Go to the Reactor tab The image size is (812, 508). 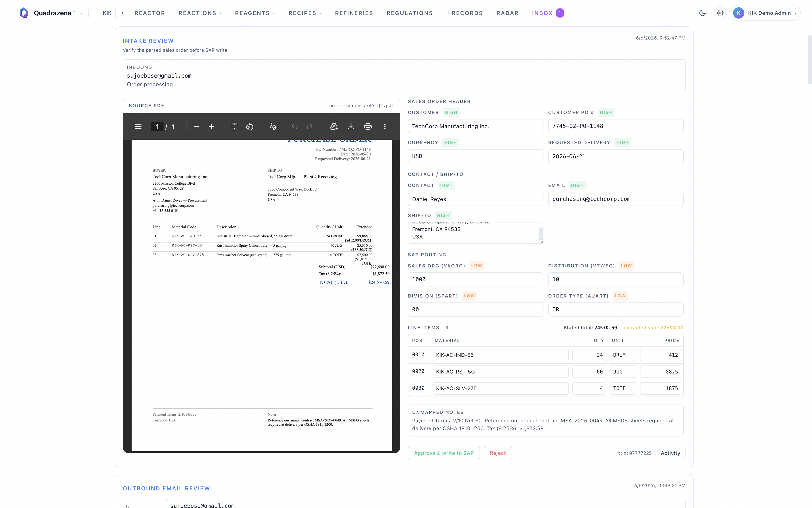150,13
